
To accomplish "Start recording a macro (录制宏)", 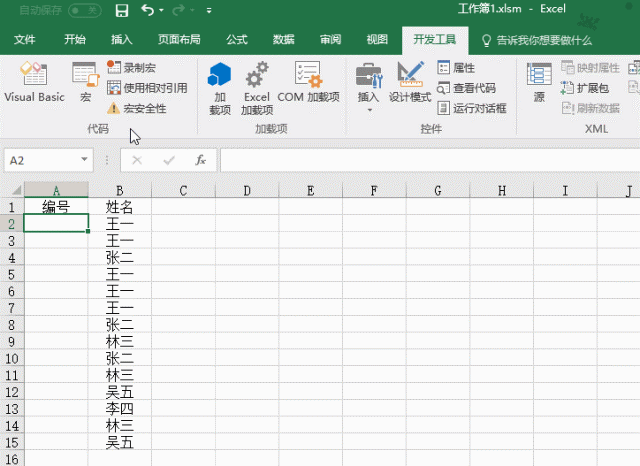I will (x=131, y=67).
